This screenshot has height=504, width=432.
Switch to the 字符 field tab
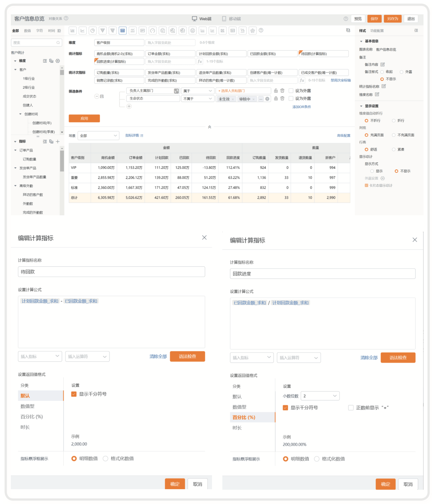pyautogui.click(x=39, y=31)
